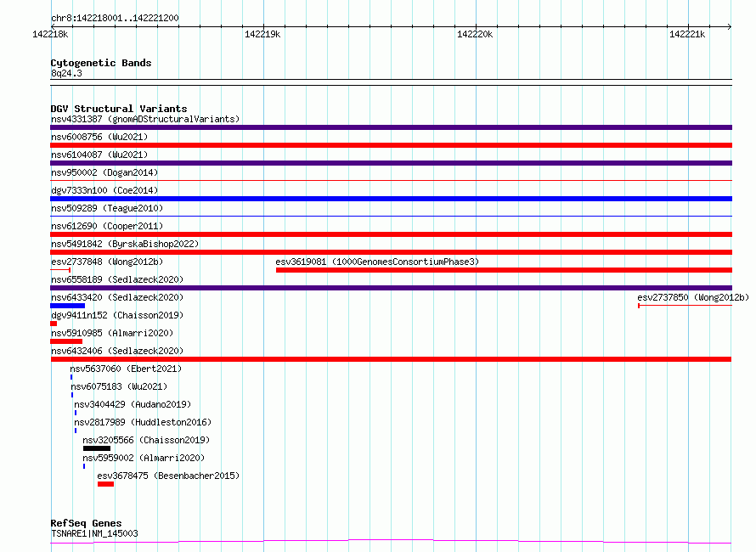Click the red bar for nsv6008756
The width and height of the screenshot is (756, 552).
391,145
